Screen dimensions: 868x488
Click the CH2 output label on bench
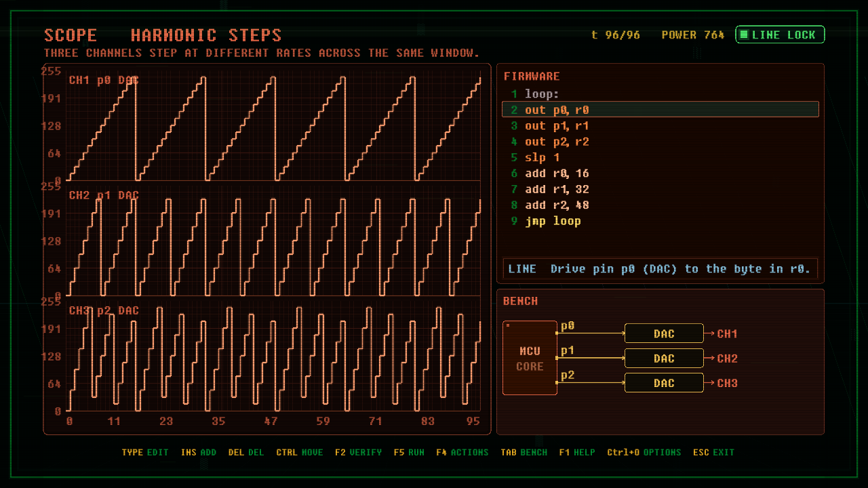pyautogui.click(x=727, y=359)
